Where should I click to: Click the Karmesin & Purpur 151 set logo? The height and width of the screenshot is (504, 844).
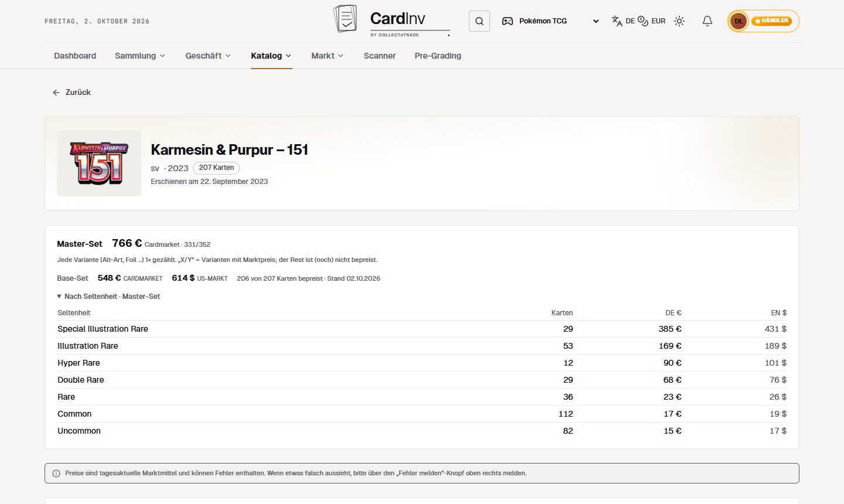coord(99,164)
